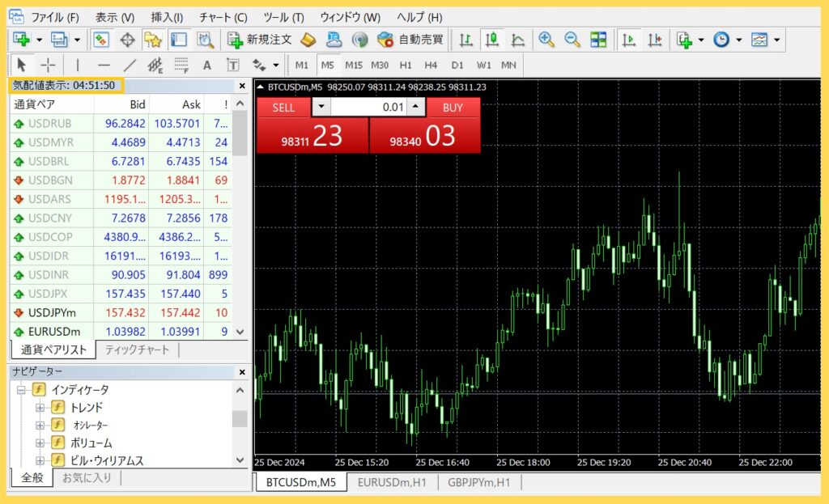Draw a horizontal line with the line tool

(x=104, y=65)
